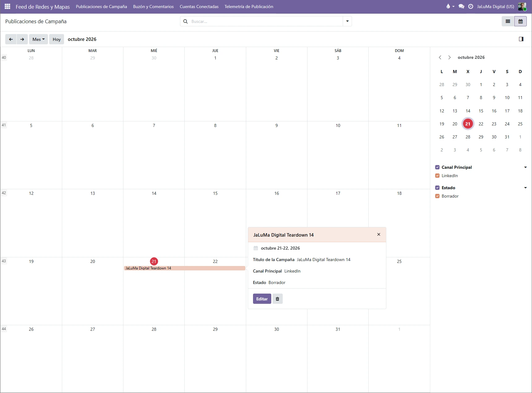Click the JaLuMa Digital Teardown 14 event bar
532x393 pixels.
(x=185, y=268)
